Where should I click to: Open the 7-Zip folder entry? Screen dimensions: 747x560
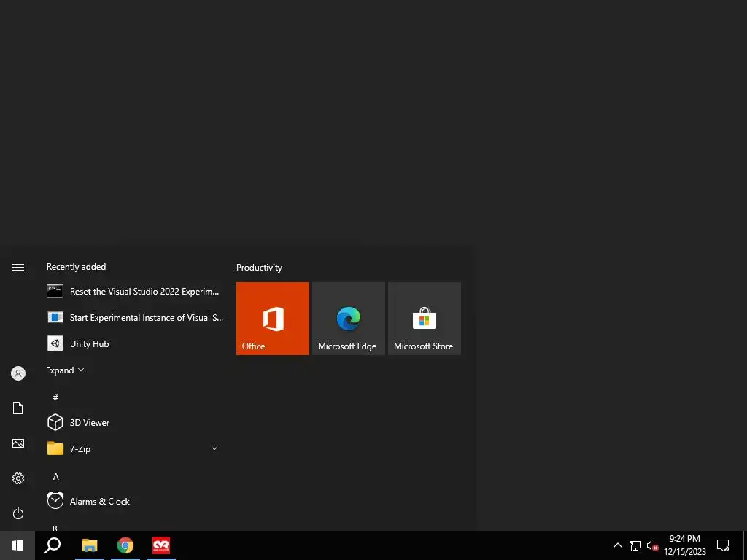134,448
